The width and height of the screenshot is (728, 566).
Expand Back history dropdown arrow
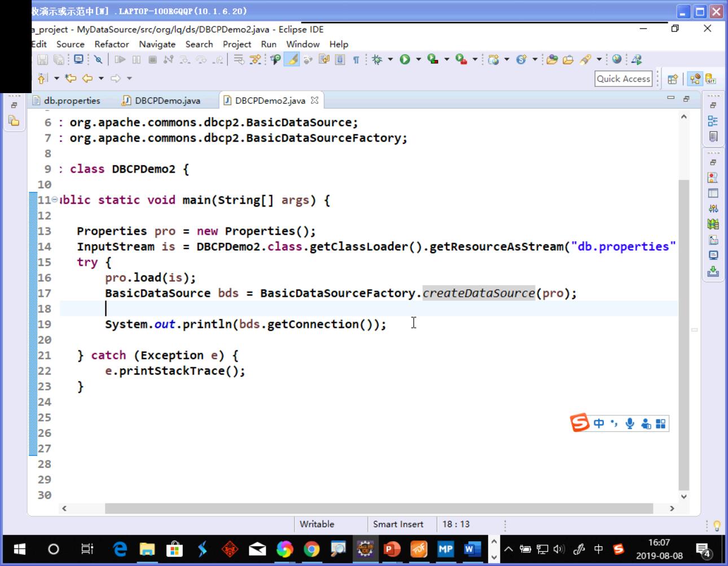pyautogui.click(x=101, y=78)
